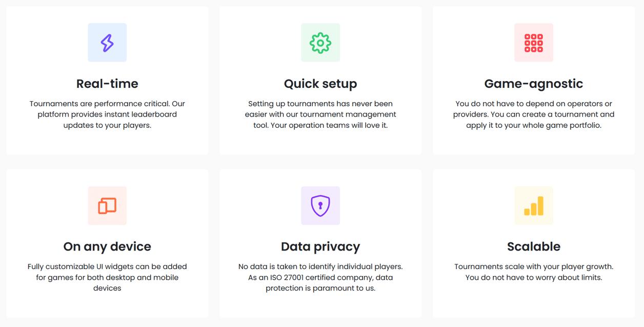644x327 pixels.
Task: Select the Quick setup heading
Action: coord(320,84)
